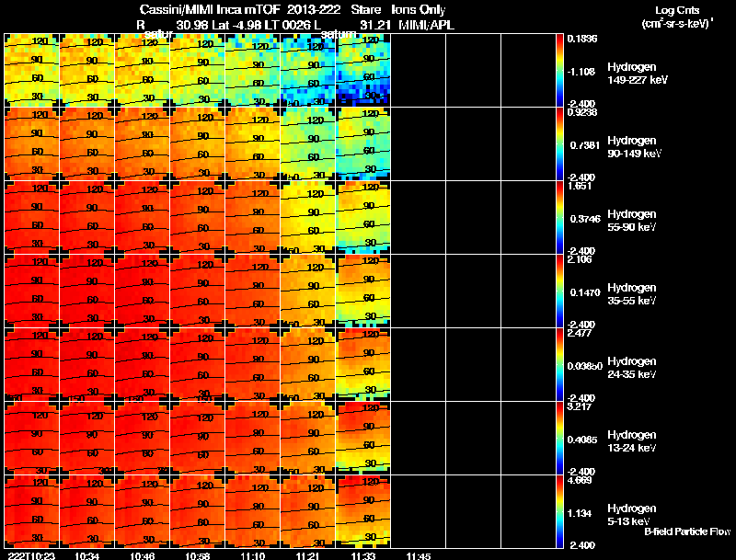Click the '11:45' time label
Screen dimensions: 736x560
[x=419, y=555]
